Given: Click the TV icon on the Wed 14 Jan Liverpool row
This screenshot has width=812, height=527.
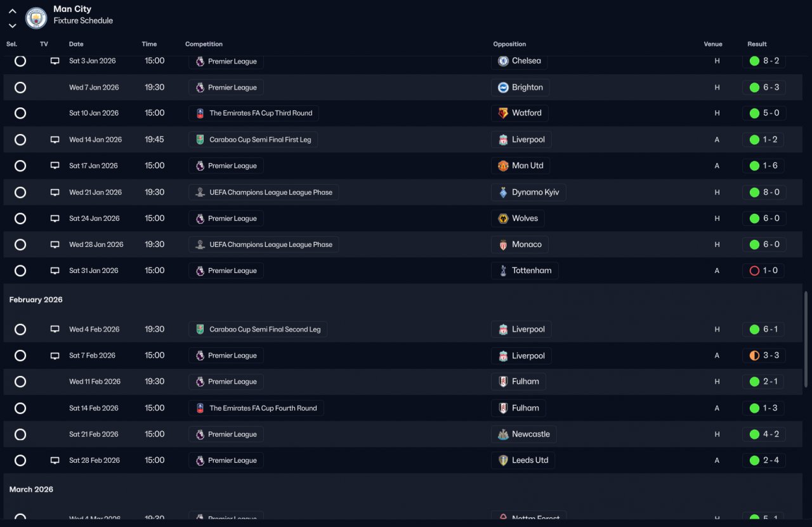Looking at the screenshot, I should tap(55, 140).
